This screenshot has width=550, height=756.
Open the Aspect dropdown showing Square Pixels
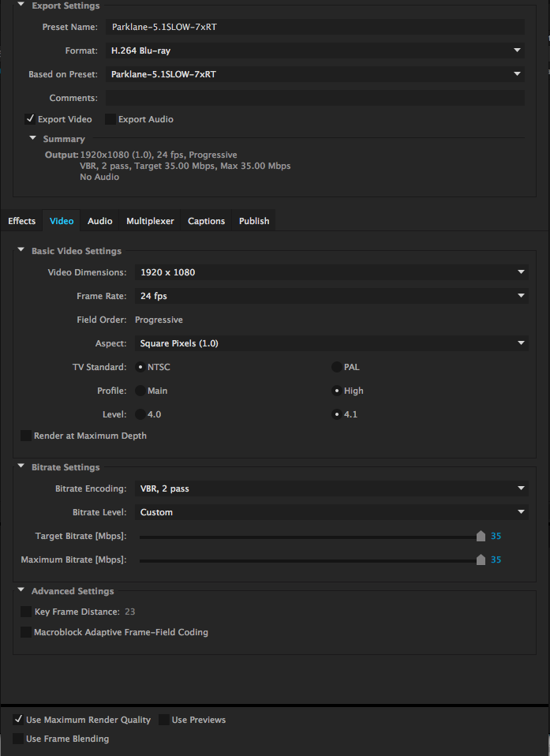click(331, 343)
